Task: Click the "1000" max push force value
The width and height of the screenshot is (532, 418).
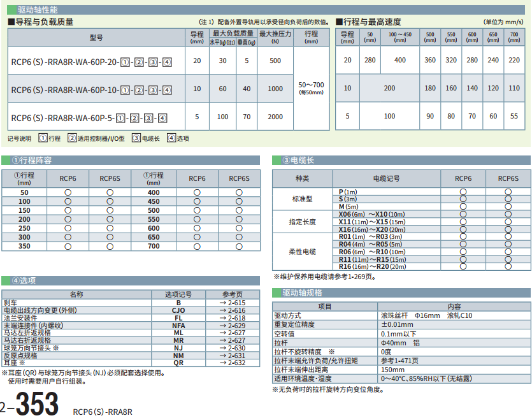Action: click(275, 89)
